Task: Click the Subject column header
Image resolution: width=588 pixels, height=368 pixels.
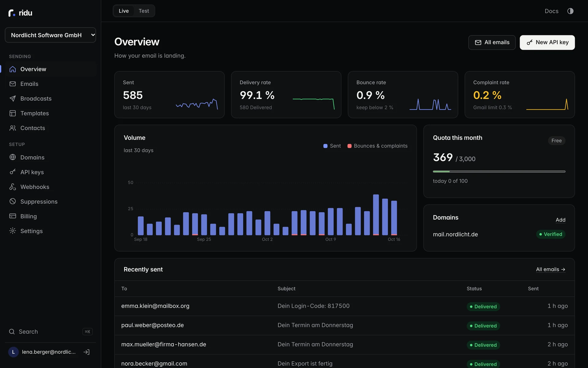Action: click(286, 289)
